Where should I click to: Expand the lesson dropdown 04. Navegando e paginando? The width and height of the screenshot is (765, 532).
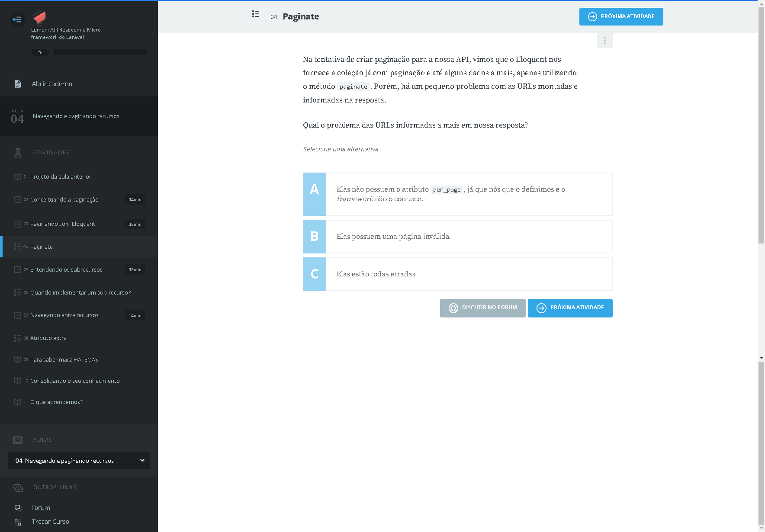tap(79, 461)
